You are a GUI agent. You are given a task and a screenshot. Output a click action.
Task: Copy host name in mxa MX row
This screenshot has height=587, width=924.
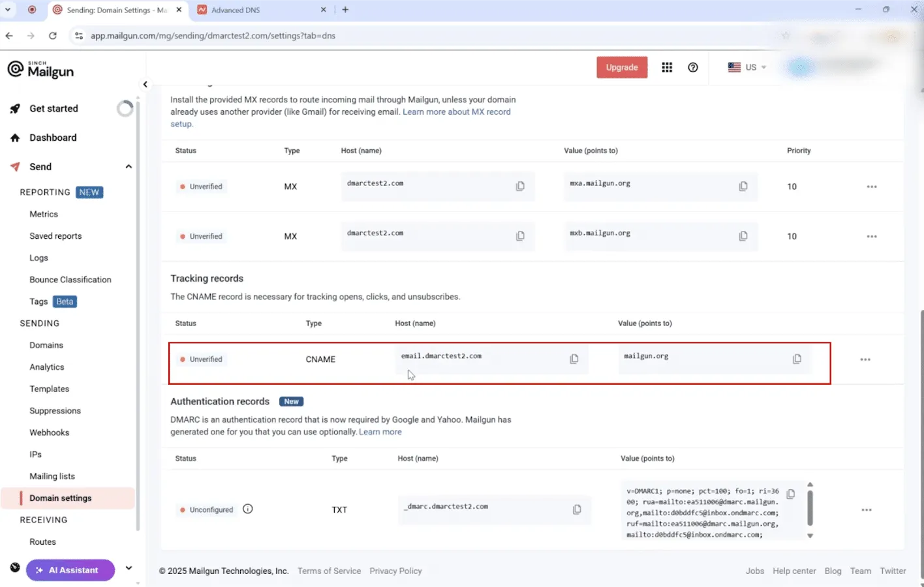pos(520,187)
